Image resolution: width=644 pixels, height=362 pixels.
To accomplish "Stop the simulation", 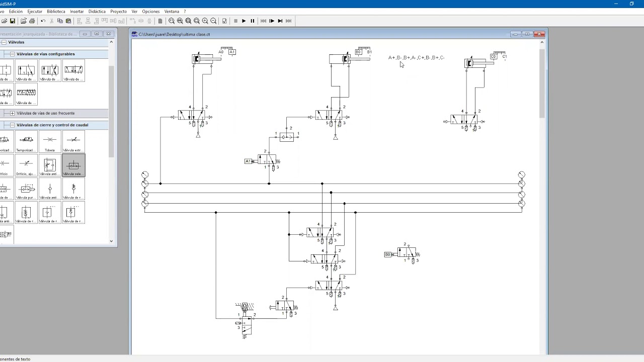I will pos(235,21).
